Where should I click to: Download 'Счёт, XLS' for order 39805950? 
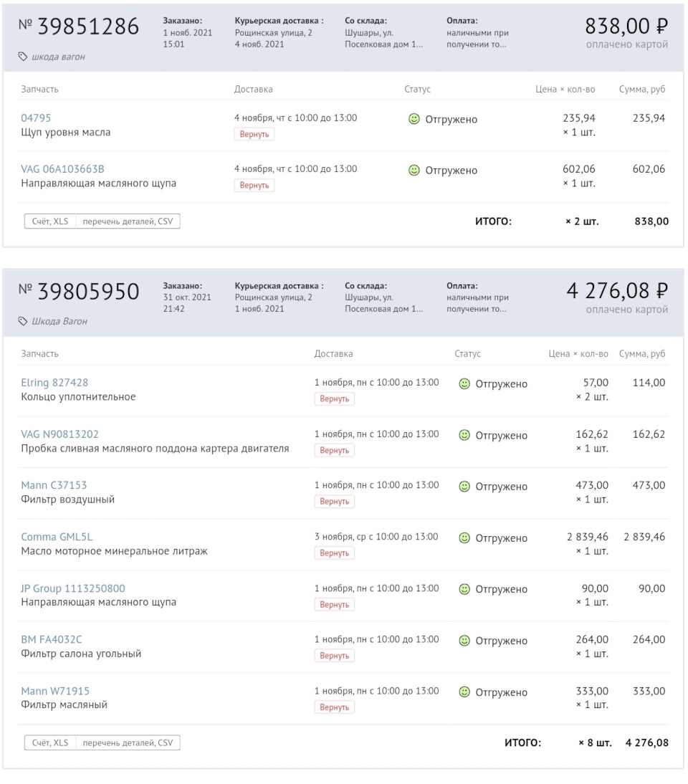pyautogui.click(x=50, y=743)
